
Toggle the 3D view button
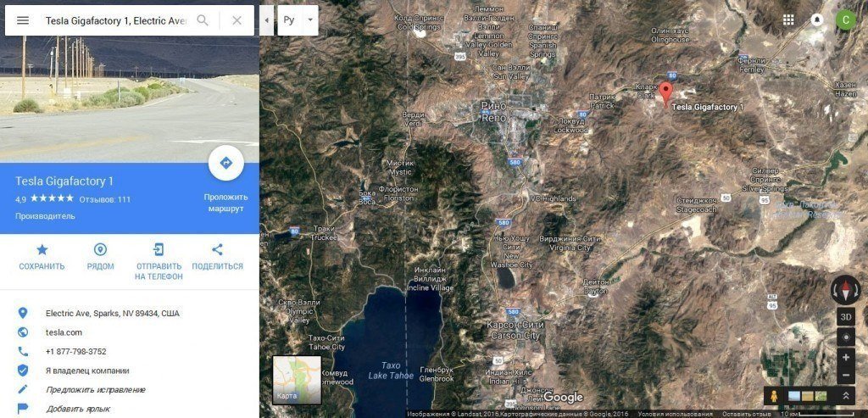845,317
